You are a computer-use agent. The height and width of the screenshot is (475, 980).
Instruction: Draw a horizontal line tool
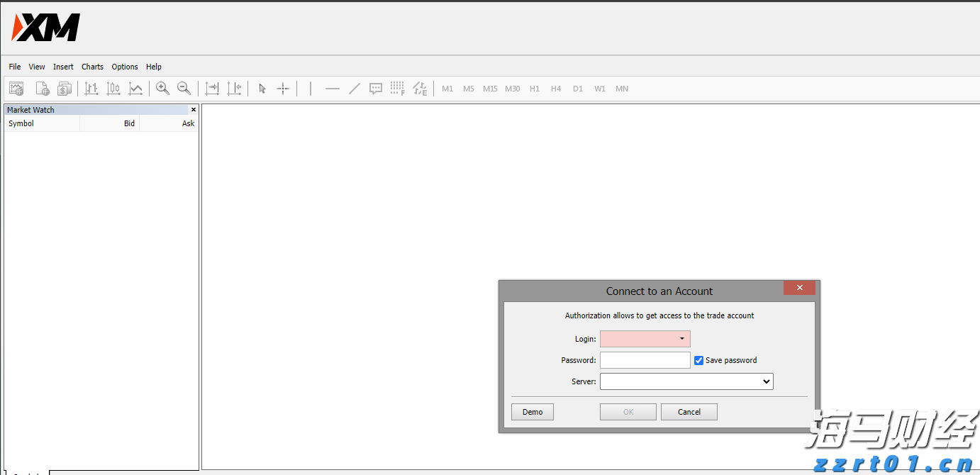pos(332,89)
